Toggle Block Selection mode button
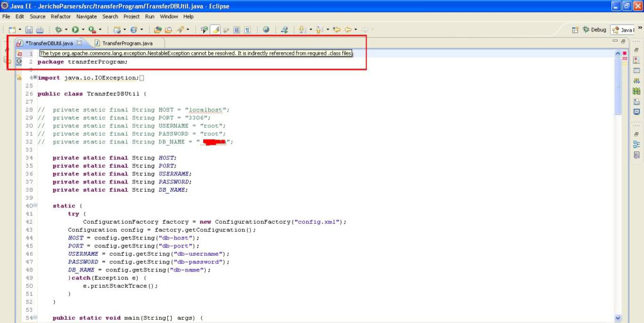 [237, 30]
